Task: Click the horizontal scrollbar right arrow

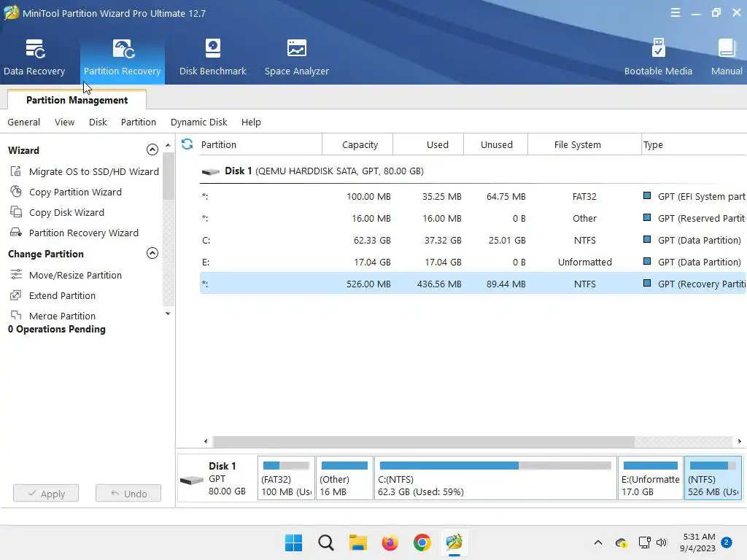Action: tap(740, 441)
